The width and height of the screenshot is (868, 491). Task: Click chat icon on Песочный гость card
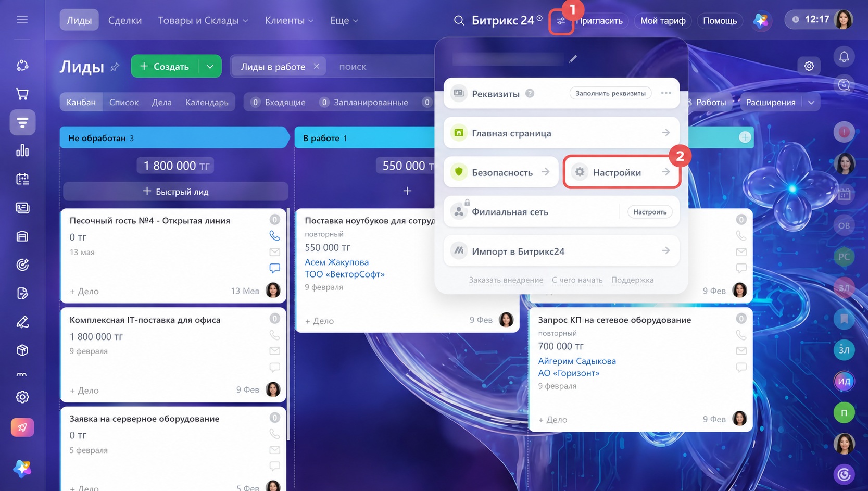coord(274,268)
